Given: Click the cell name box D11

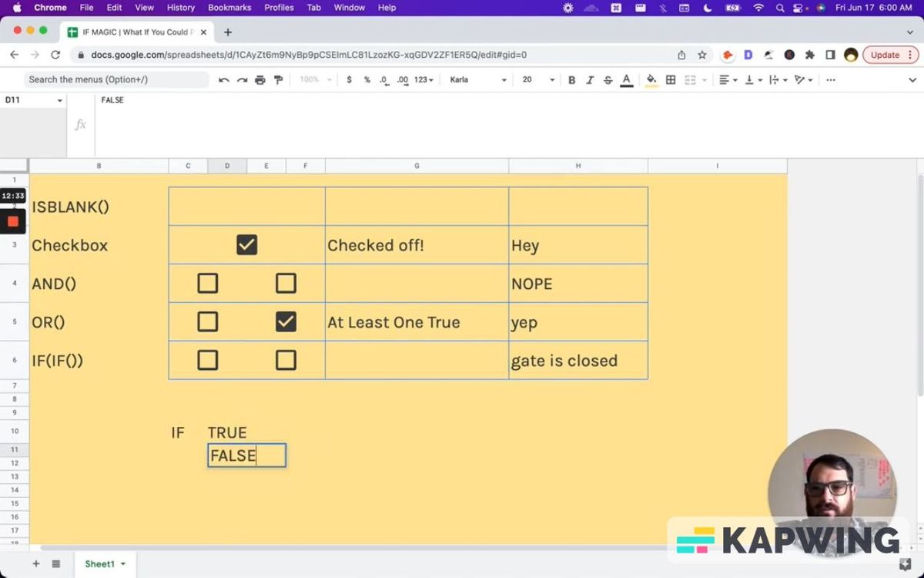Looking at the screenshot, I should click(x=32, y=100).
